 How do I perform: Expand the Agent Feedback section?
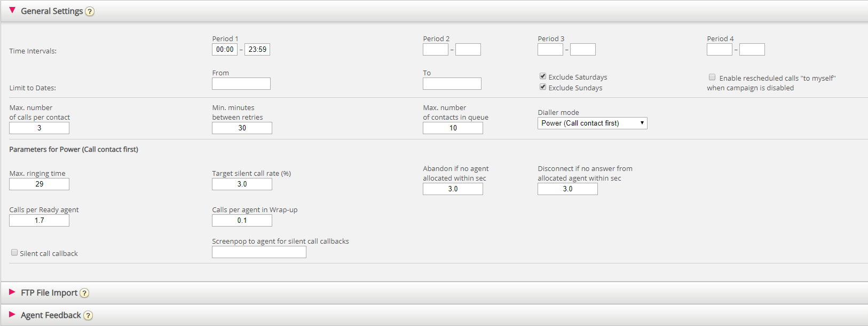click(x=12, y=315)
